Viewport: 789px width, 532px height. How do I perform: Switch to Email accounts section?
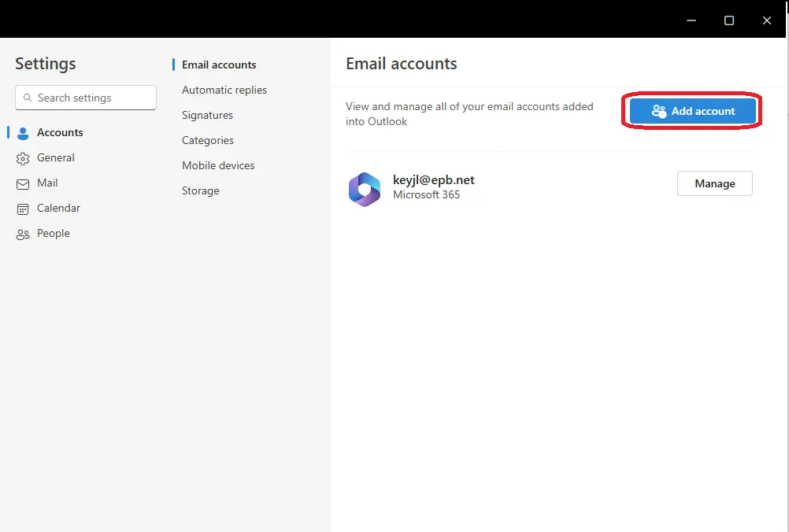(219, 65)
